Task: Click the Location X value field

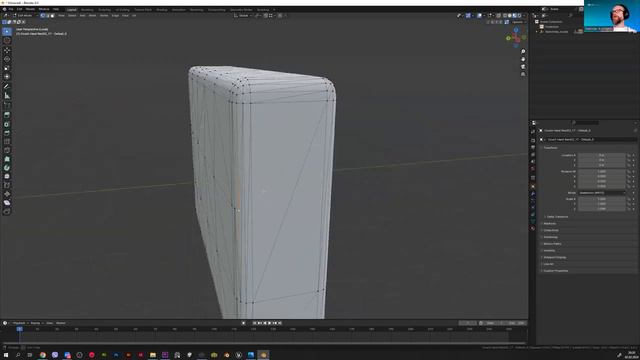Action: 602,156
